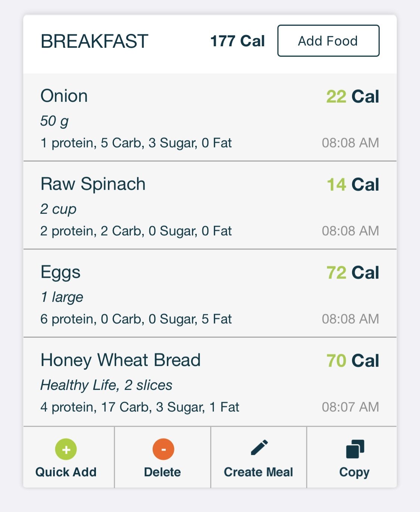Open the Raw Spinach entry
The height and width of the screenshot is (512, 420).
(210, 205)
